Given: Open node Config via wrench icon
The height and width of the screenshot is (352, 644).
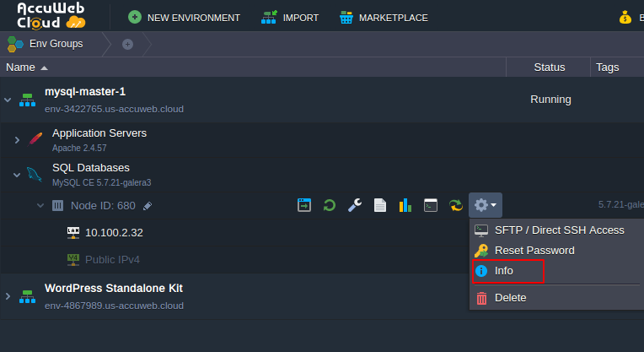Looking at the screenshot, I should coord(355,205).
